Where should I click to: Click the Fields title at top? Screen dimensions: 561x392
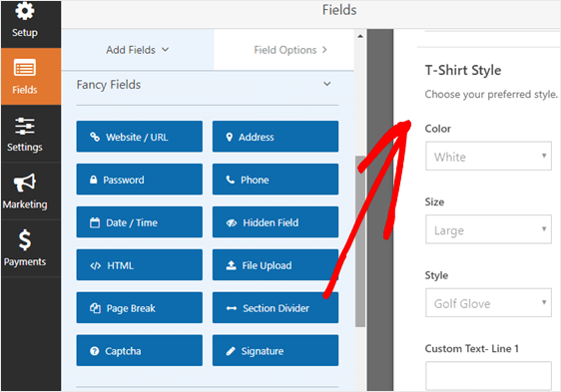click(339, 10)
